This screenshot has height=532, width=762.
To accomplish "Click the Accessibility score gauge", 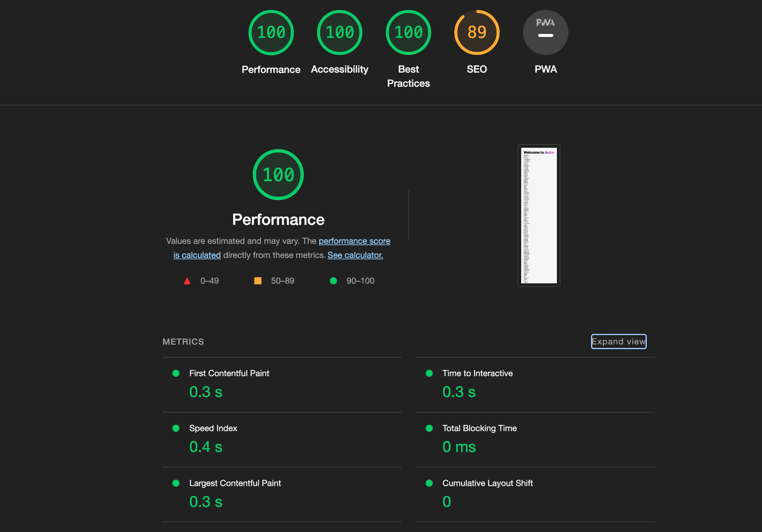I will tap(339, 32).
